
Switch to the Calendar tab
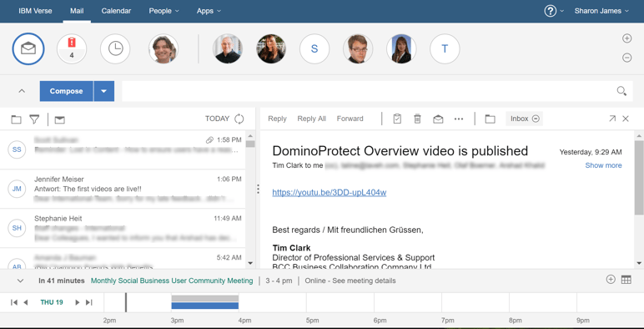click(x=116, y=11)
